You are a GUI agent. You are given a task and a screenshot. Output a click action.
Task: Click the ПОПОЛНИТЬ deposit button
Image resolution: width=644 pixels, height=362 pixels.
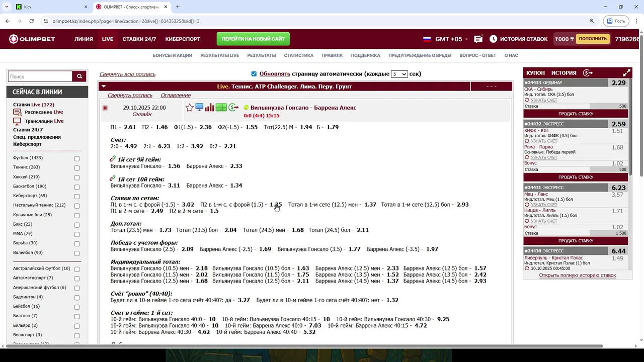click(x=593, y=39)
